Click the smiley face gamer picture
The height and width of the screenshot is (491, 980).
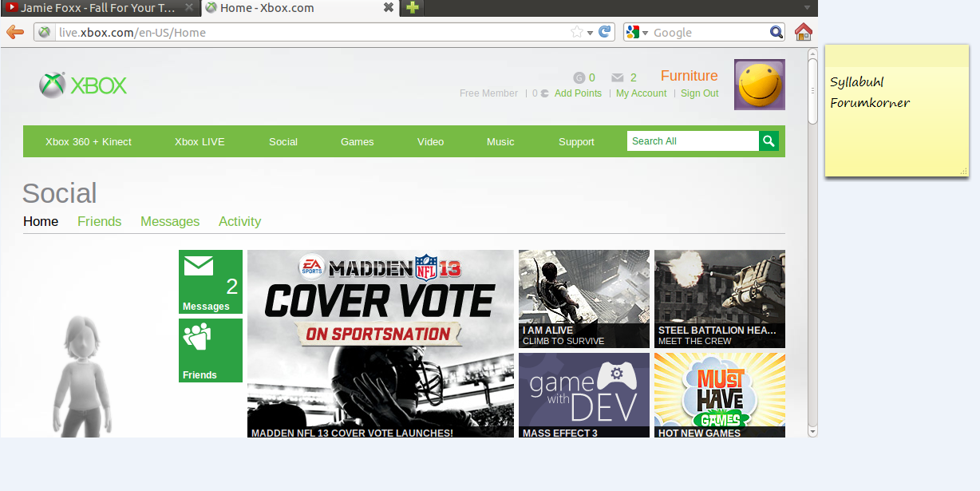coord(760,85)
